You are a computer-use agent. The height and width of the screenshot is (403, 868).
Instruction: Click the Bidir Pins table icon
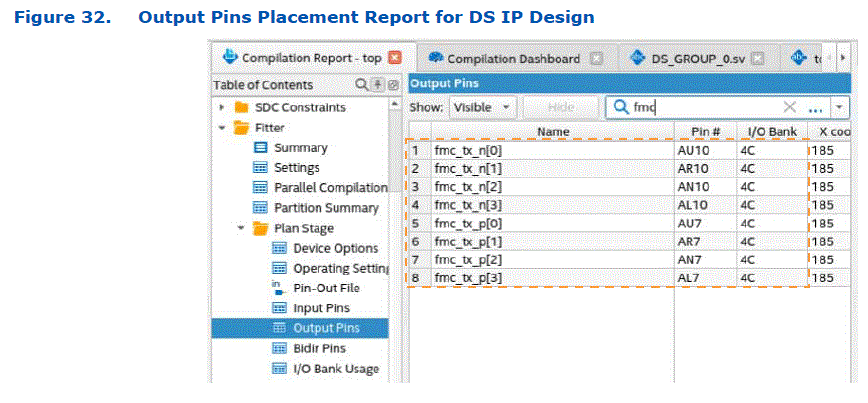click(280, 348)
